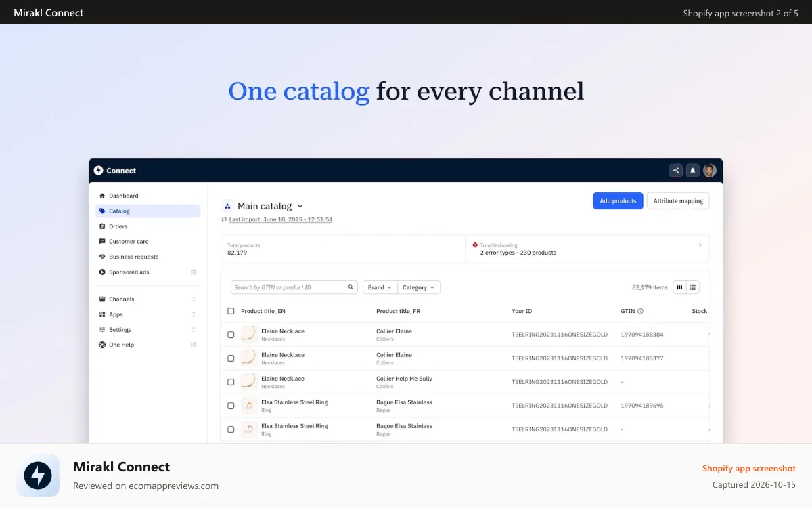The height and width of the screenshot is (508, 812).
Task: Go to Dashboard in sidebar
Action: point(148,196)
